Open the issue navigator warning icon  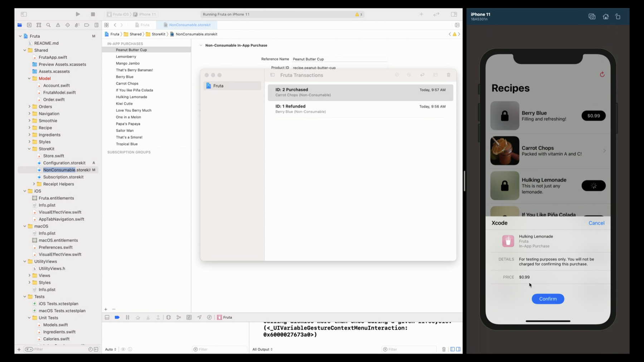pyautogui.click(x=58, y=25)
